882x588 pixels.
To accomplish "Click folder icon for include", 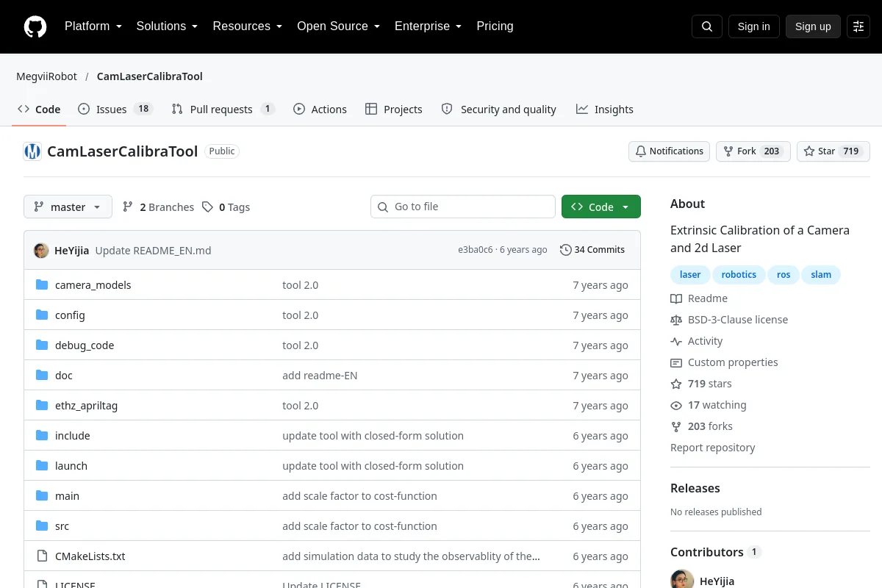I will [x=42, y=436].
